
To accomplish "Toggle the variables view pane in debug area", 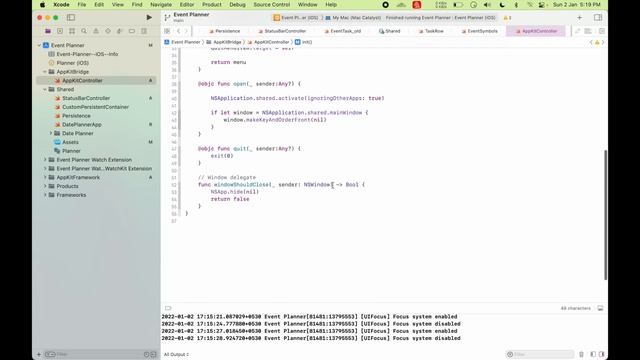I will (x=593, y=354).
